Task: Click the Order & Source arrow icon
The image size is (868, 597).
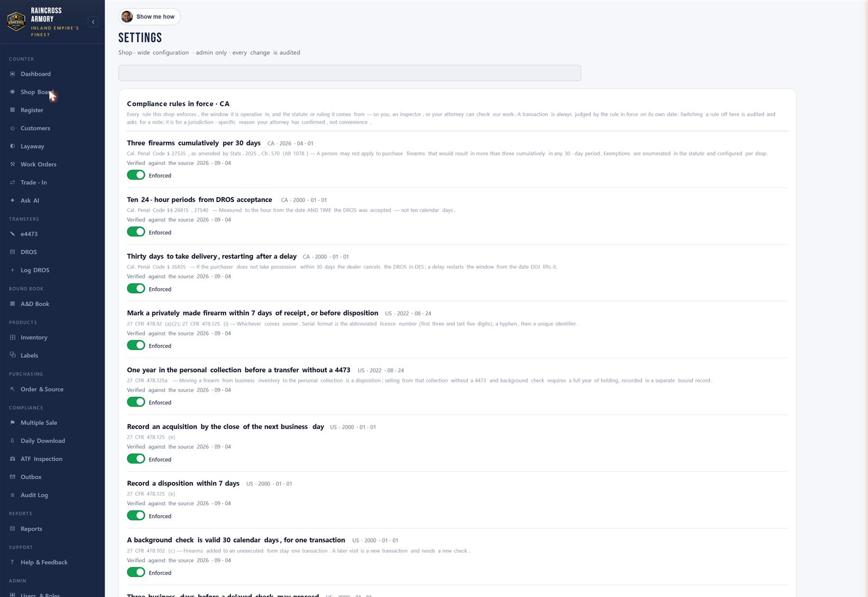Action: pyautogui.click(x=12, y=389)
